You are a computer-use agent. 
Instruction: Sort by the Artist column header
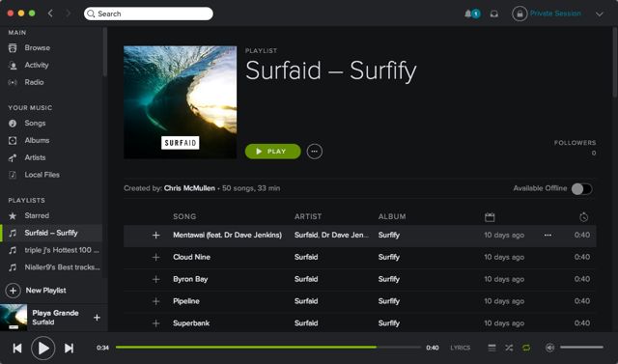(308, 216)
